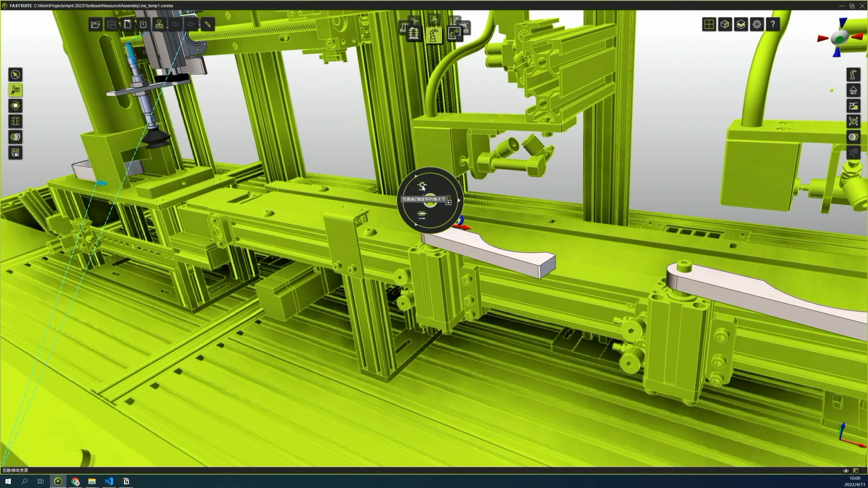Click the import download arrow icon

click(x=143, y=24)
